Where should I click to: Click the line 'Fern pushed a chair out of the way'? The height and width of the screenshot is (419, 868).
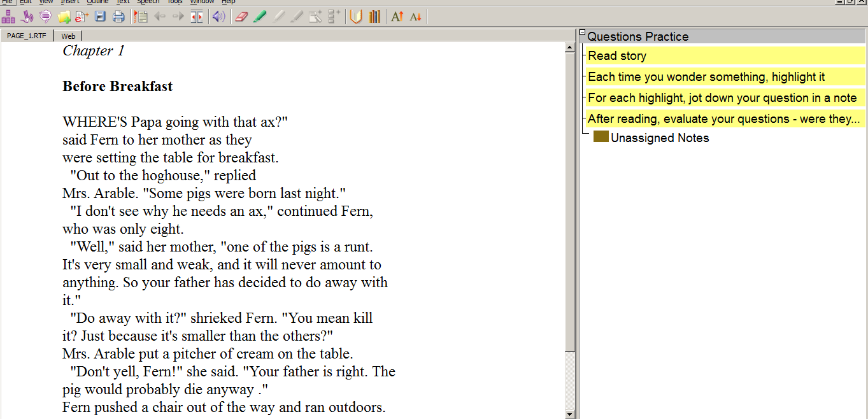coord(224,408)
